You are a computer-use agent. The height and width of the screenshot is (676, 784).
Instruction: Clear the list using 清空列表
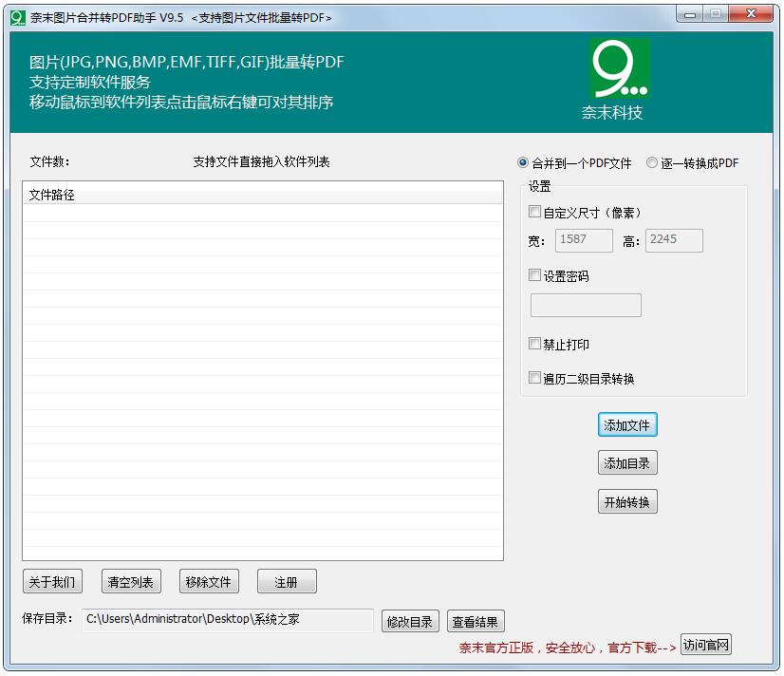(x=130, y=581)
